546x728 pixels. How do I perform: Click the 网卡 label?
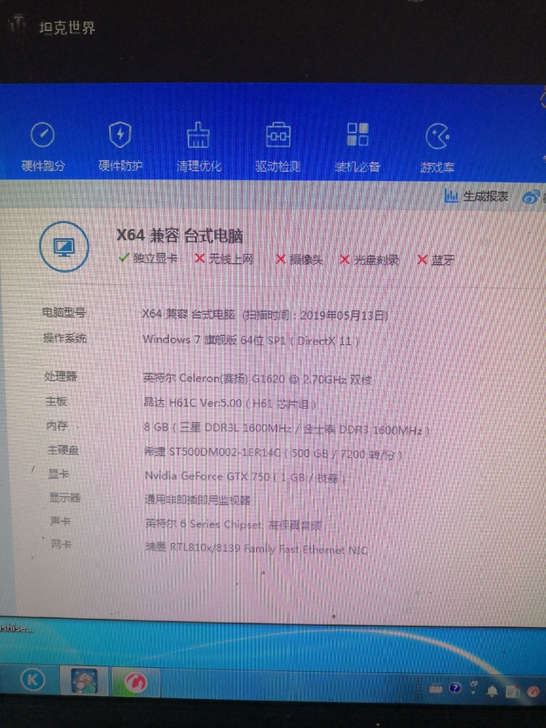coord(61,544)
